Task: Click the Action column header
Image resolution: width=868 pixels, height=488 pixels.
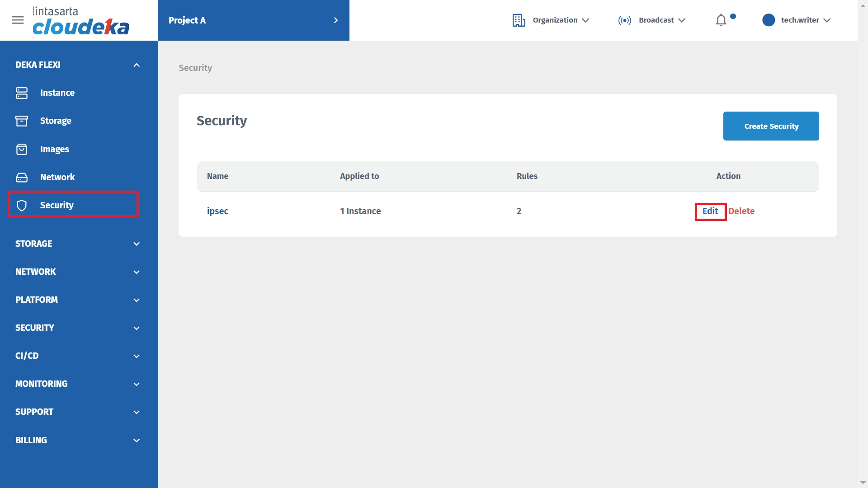Action: [728, 176]
